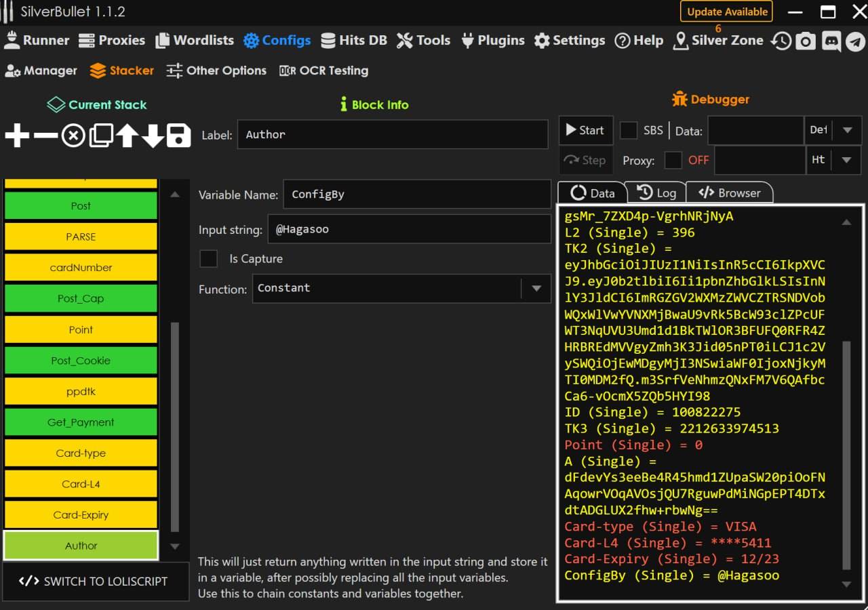Screen dimensions: 868x610
Task: Click the duplicate block icon in Current Stack
Action: [x=100, y=136]
